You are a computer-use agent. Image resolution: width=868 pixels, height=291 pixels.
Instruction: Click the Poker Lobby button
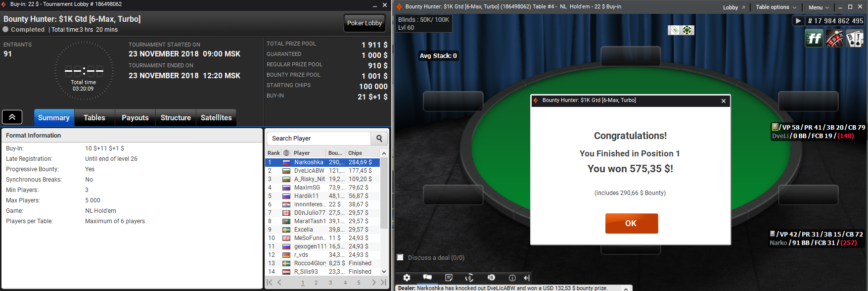(365, 23)
